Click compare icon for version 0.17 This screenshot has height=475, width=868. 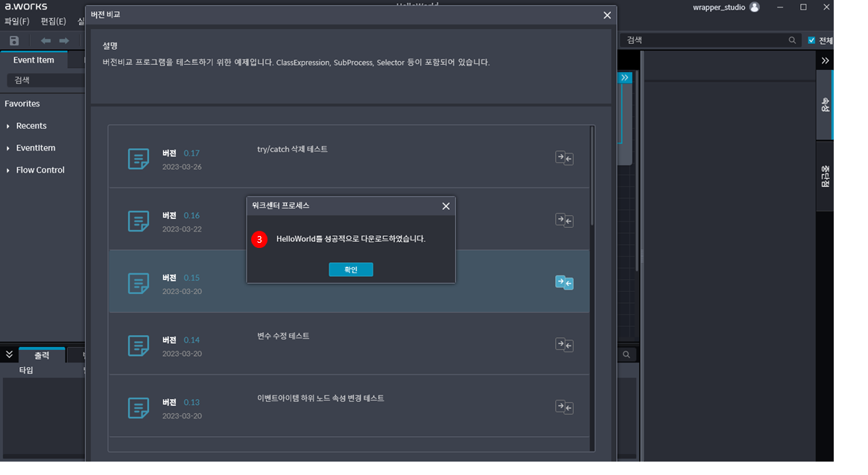[x=564, y=157]
